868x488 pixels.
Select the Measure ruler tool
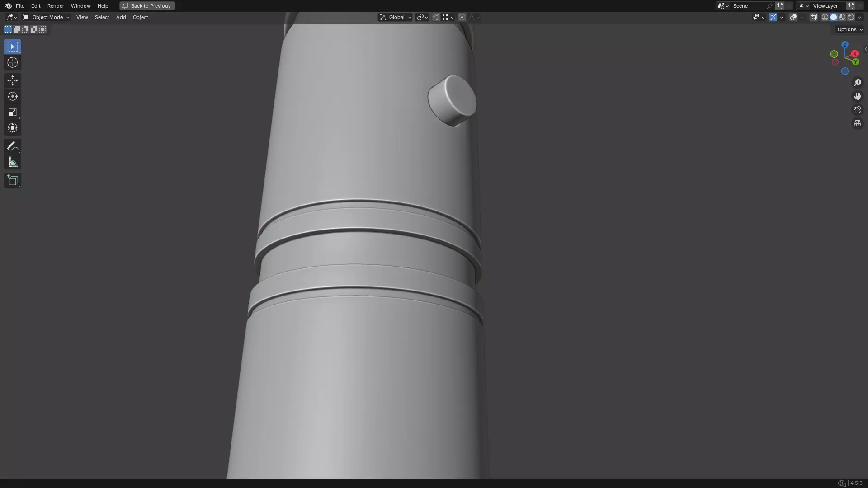point(13,162)
